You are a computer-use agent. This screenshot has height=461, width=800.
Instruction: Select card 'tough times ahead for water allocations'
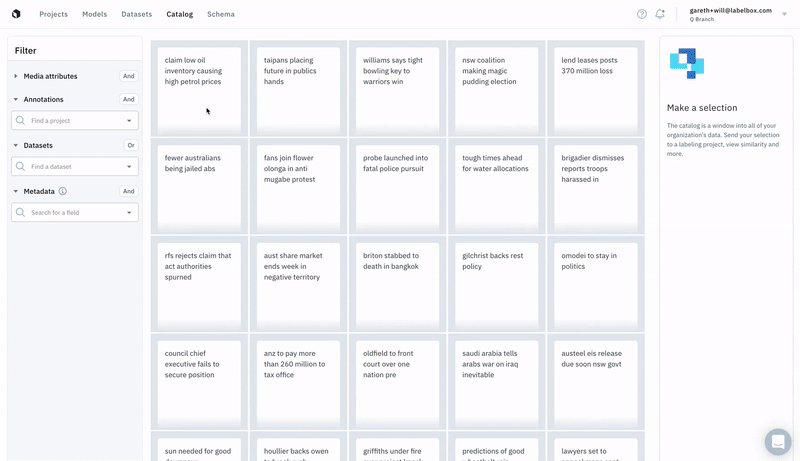coord(496,187)
